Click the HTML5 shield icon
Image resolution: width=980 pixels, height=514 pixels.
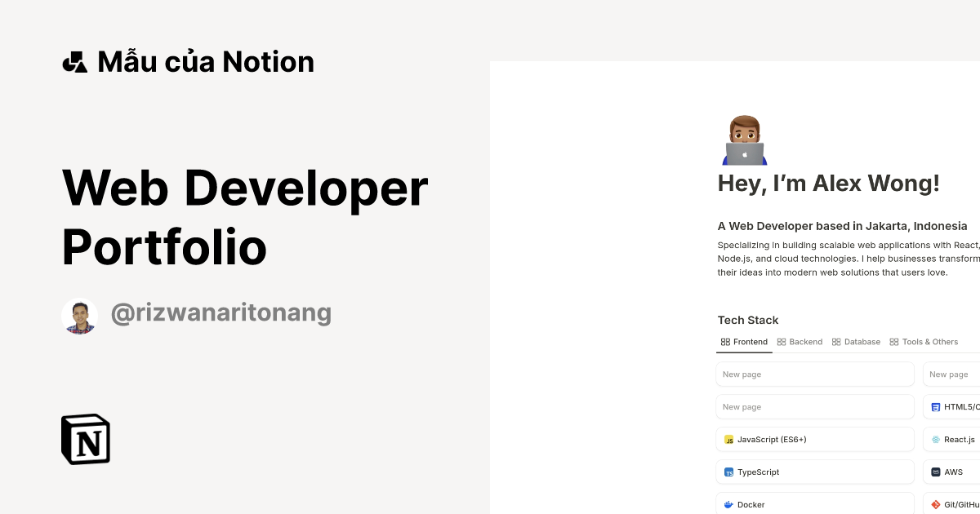click(935, 406)
